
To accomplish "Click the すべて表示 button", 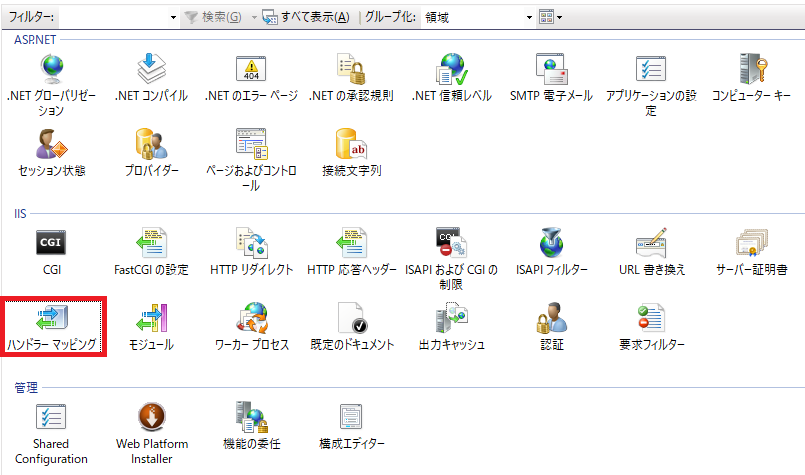I will click(x=306, y=17).
